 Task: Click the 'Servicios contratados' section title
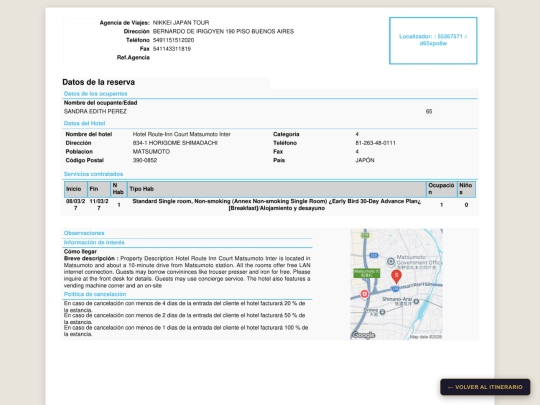pyautogui.click(x=93, y=174)
